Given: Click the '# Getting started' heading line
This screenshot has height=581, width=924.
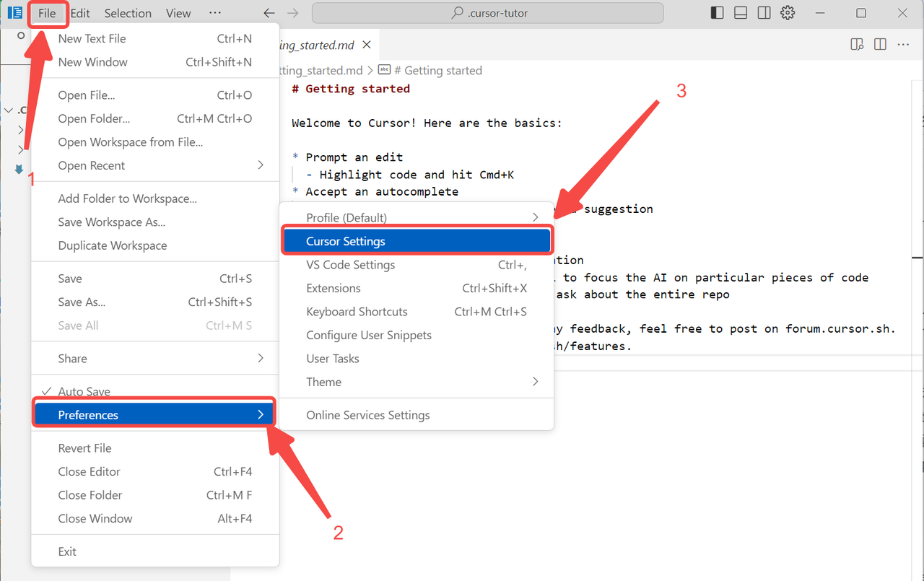Looking at the screenshot, I should 351,89.
